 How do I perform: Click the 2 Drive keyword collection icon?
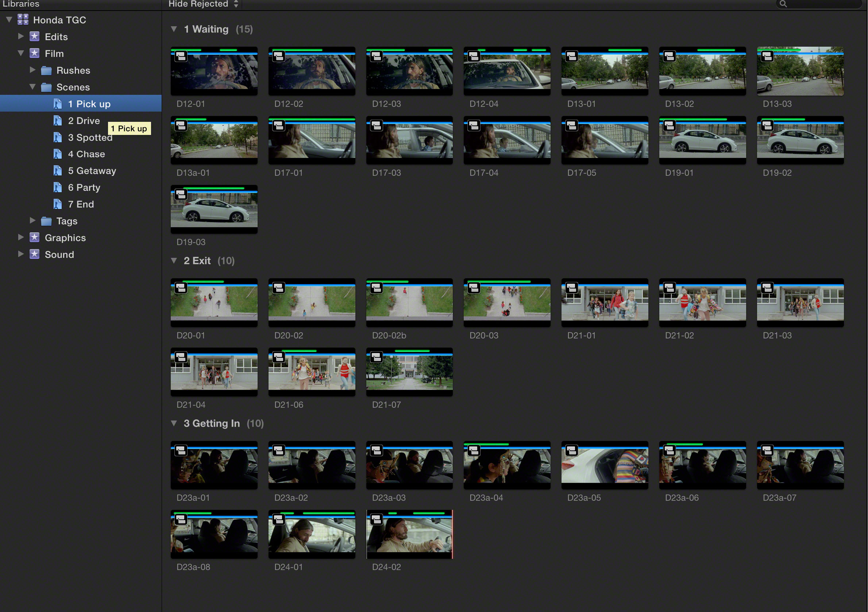coord(57,121)
